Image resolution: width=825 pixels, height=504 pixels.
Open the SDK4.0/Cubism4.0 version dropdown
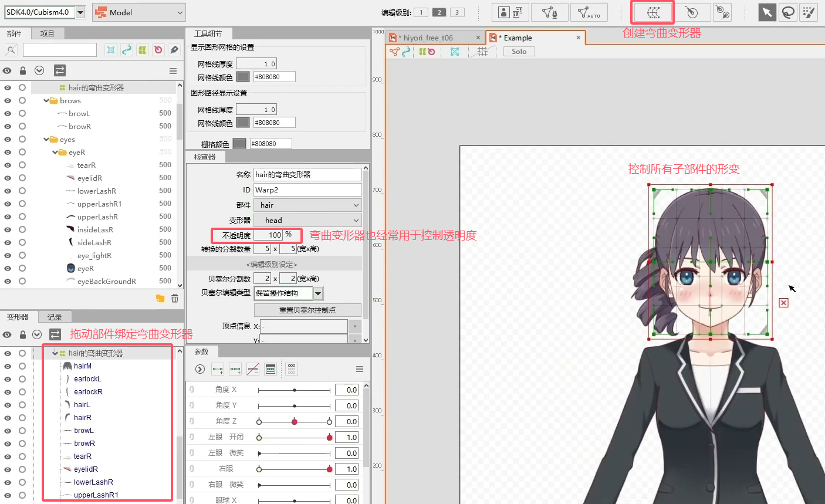point(80,12)
